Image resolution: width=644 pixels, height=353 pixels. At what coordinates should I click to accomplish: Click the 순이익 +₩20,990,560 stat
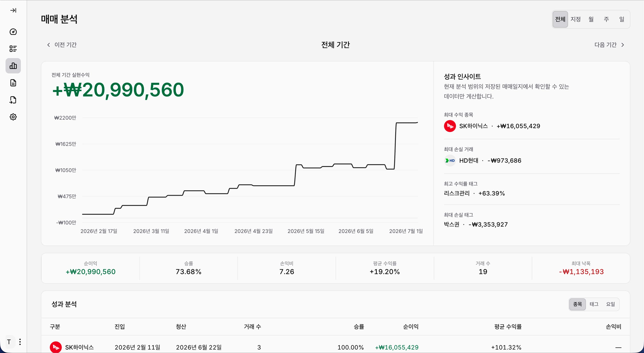(x=91, y=268)
